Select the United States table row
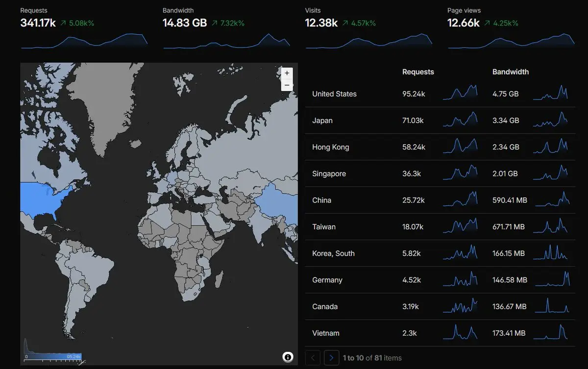This screenshot has width=588, height=369. pyautogui.click(x=440, y=94)
